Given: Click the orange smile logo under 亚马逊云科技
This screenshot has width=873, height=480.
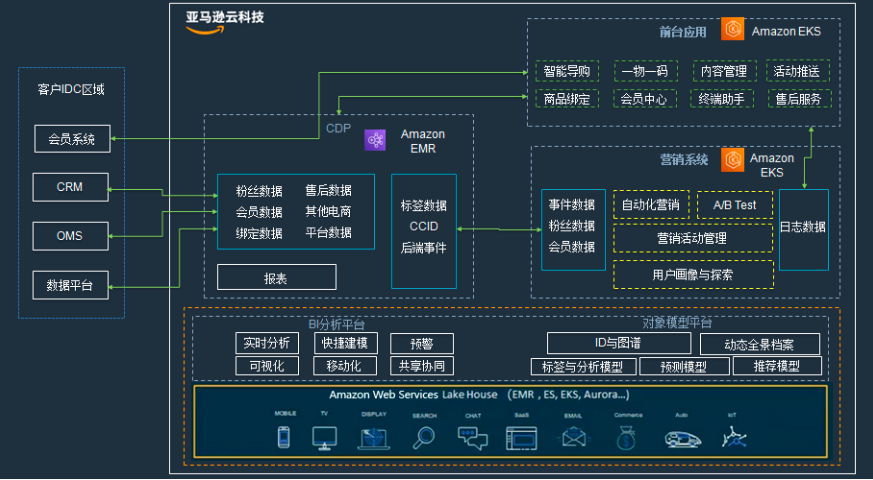Looking at the screenshot, I should [204, 30].
